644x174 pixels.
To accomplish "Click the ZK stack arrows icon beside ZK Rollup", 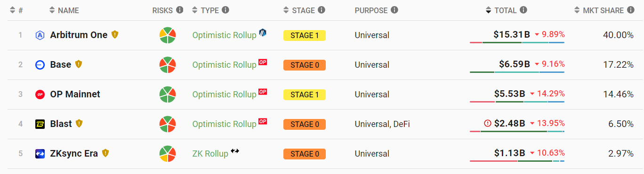I will point(235,151).
